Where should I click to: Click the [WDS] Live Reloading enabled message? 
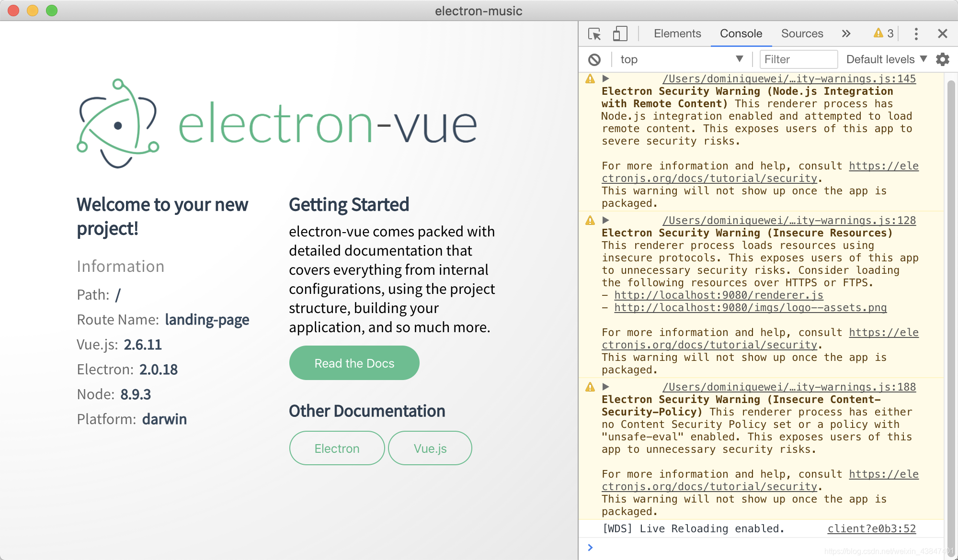(x=693, y=528)
